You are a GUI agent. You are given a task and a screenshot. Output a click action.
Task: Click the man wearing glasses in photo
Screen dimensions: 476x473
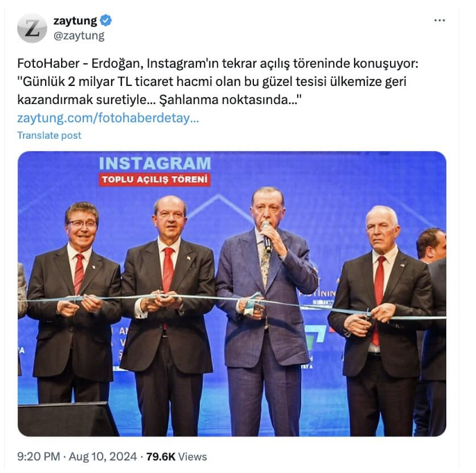click(74, 302)
